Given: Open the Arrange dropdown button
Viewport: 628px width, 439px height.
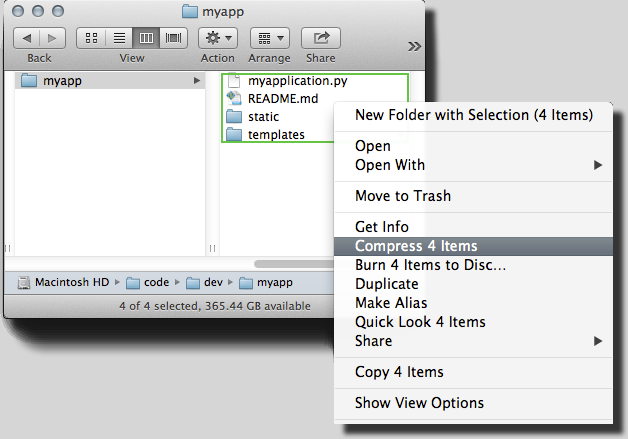Looking at the screenshot, I should coord(269,38).
